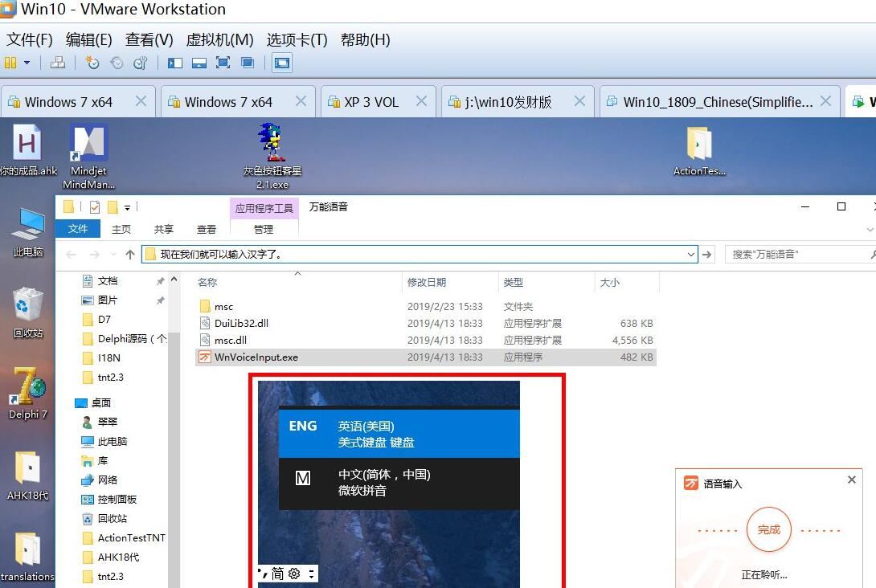Click the take snapshot clock icon
Screen dimensions: 876x588
point(92,63)
